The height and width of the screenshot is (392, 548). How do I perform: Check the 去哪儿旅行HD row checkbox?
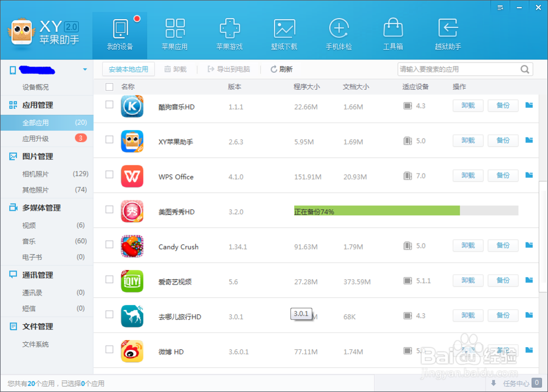click(110, 314)
